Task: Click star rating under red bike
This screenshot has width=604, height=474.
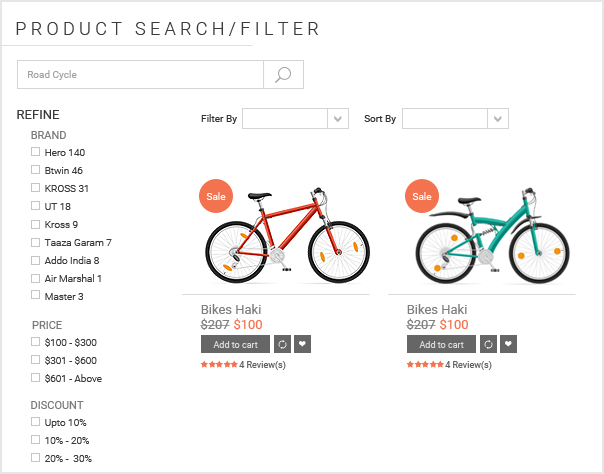Action: [219, 365]
